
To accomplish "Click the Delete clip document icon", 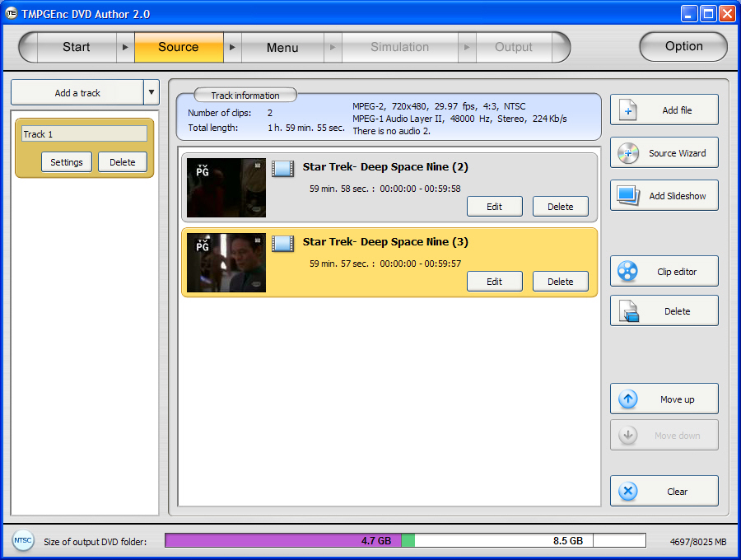I will pos(629,311).
